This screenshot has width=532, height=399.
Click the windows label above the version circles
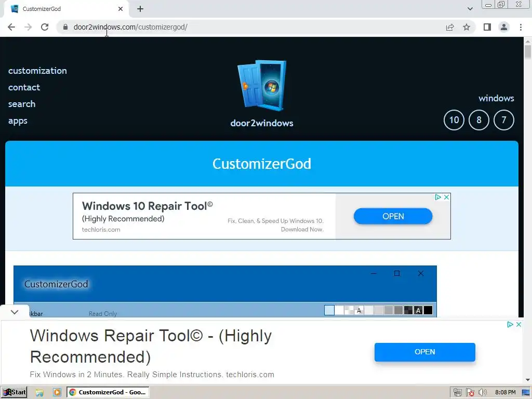tap(496, 98)
